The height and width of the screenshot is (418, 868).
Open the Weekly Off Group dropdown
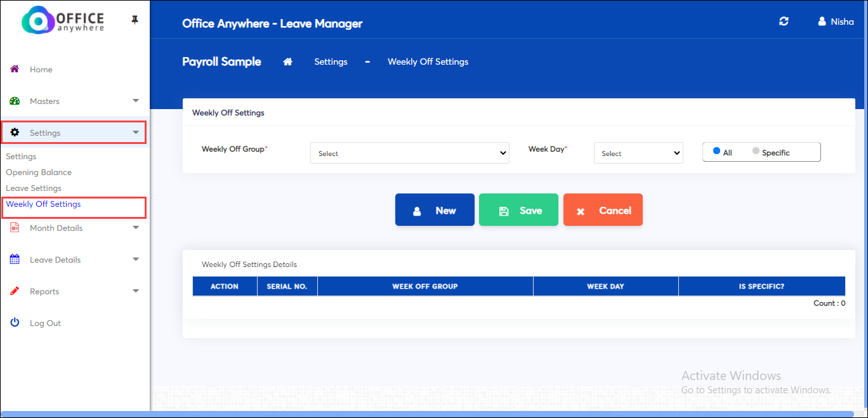pyautogui.click(x=410, y=153)
